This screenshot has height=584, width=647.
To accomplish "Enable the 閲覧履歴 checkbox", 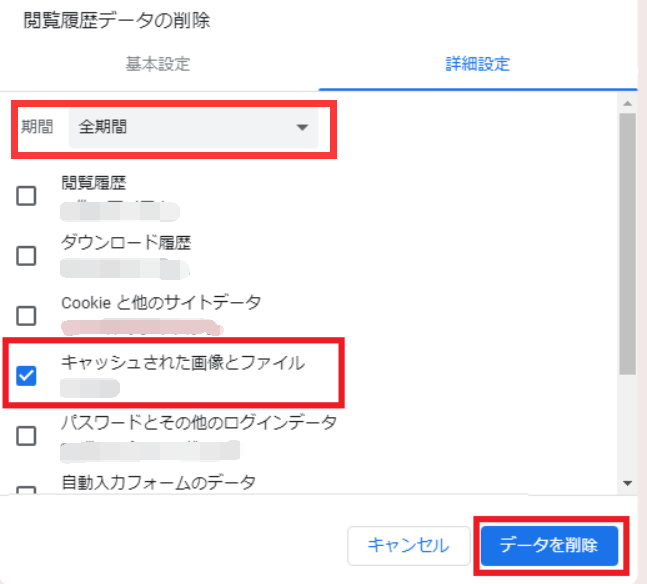I will pos(27,196).
